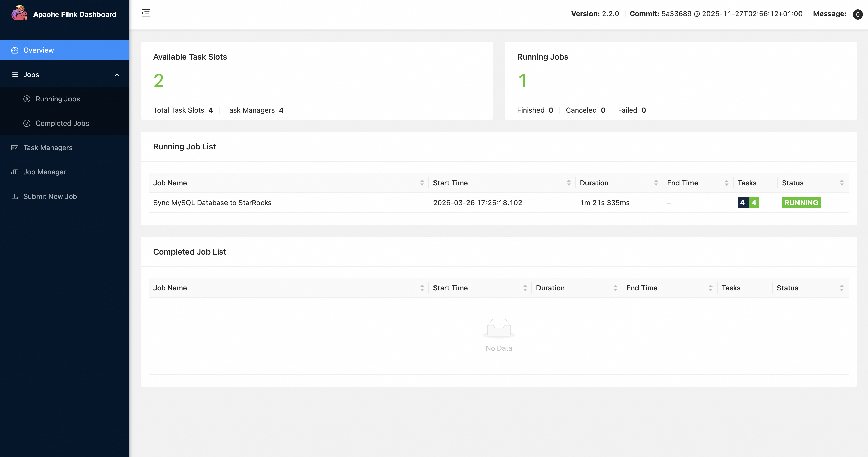Viewport: 868px width, 457px height.
Task: Sort completed jobs by Duration
Action: click(616, 288)
